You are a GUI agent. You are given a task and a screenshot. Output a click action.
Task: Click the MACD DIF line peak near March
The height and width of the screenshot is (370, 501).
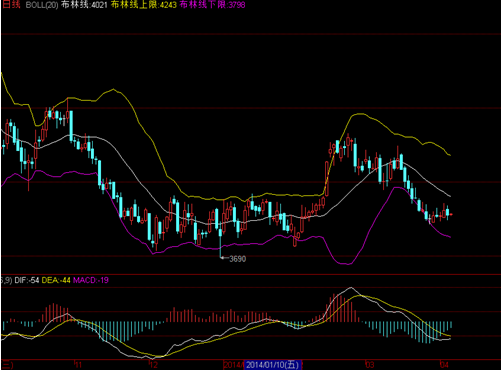pos(351,287)
